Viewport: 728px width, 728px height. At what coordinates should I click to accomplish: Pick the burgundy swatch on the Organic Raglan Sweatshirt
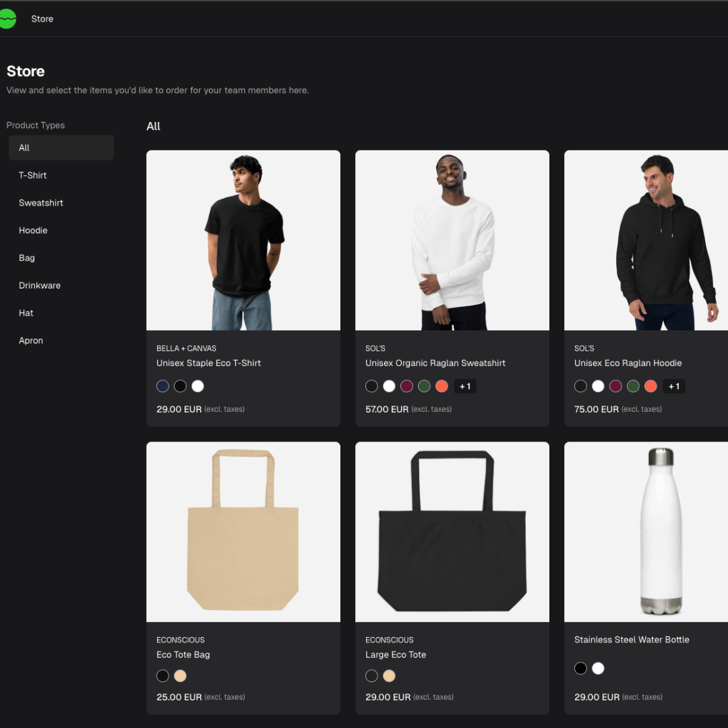pyautogui.click(x=406, y=386)
